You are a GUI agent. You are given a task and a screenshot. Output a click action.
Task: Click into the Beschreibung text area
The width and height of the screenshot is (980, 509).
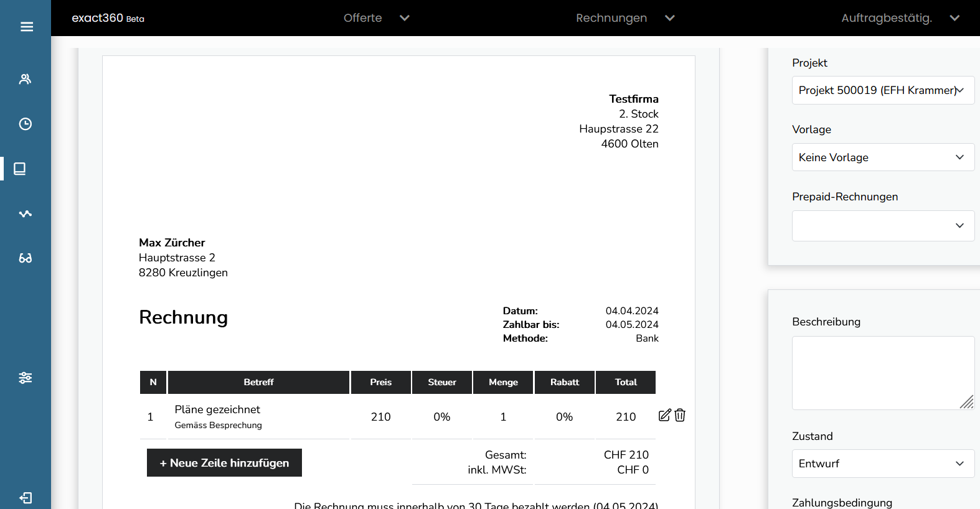coord(882,373)
